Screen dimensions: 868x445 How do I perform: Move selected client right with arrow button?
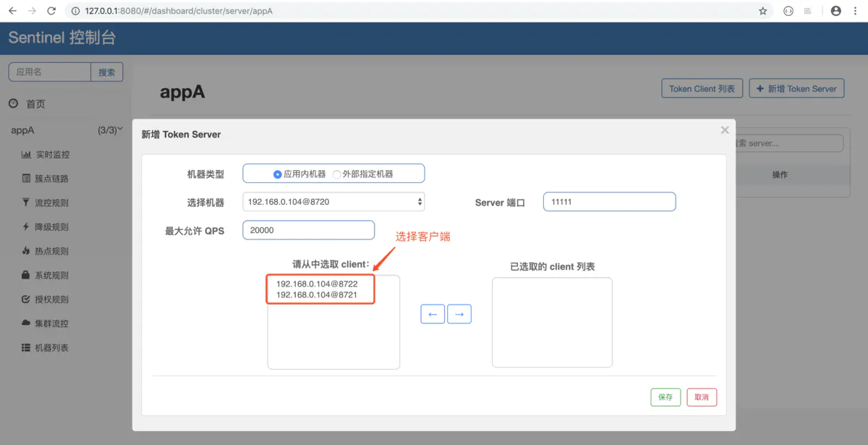[459, 314]
